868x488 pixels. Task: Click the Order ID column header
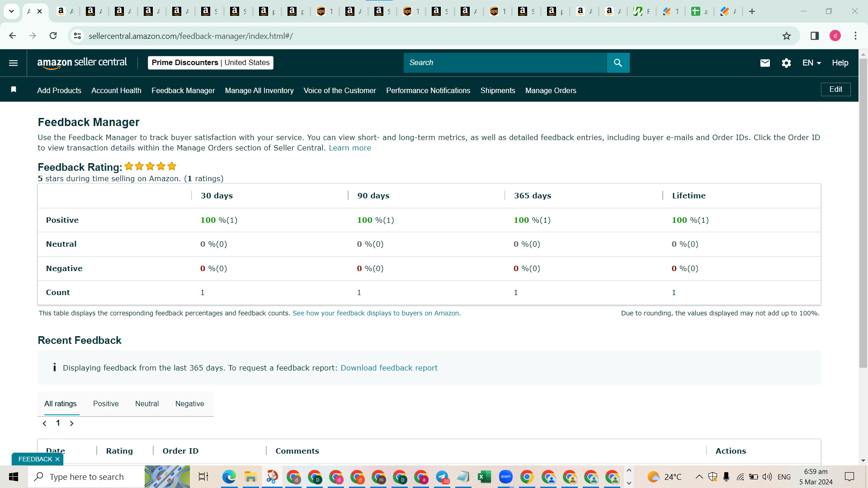click(180, 451)
